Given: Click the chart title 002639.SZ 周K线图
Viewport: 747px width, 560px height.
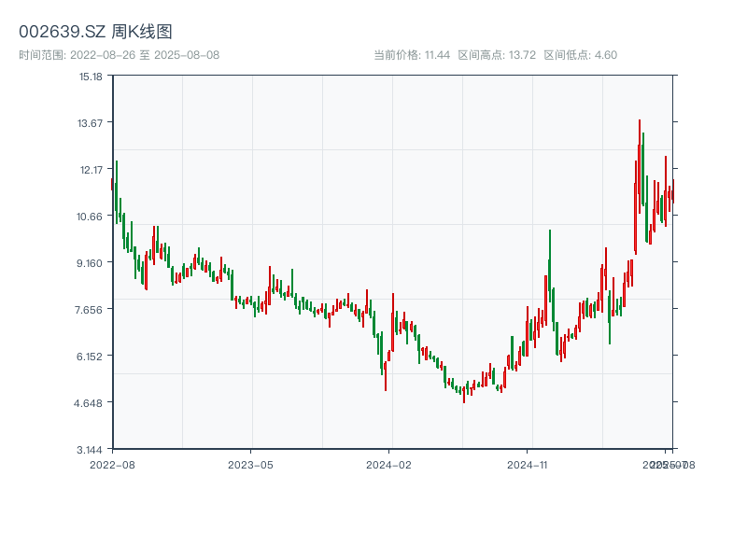Looking at the screenshot, I should click(95, 32).
